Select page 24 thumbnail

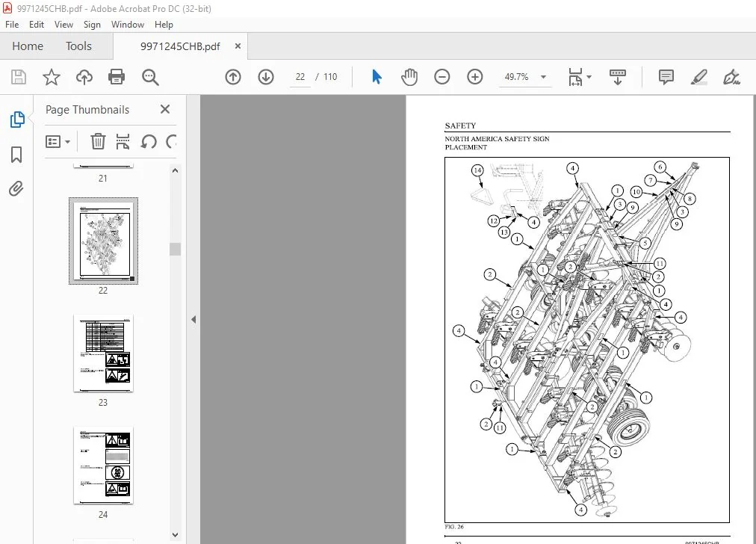click(x=103, y=466)
